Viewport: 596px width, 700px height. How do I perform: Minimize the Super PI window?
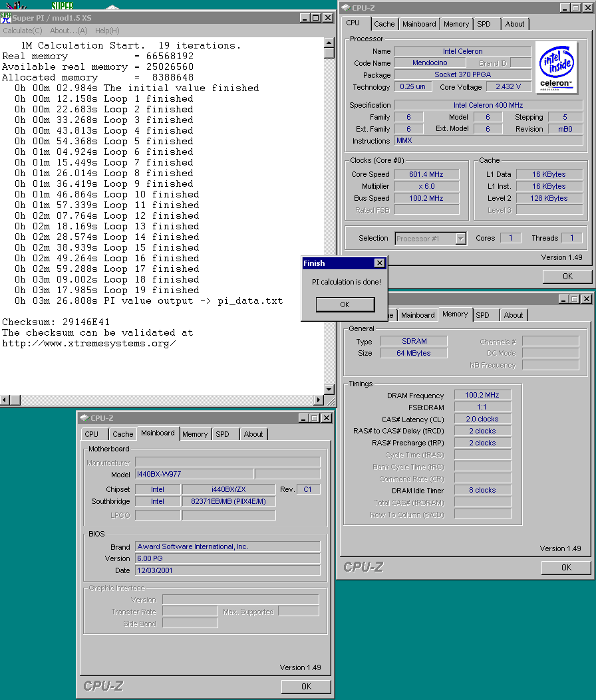pos(305,18)
